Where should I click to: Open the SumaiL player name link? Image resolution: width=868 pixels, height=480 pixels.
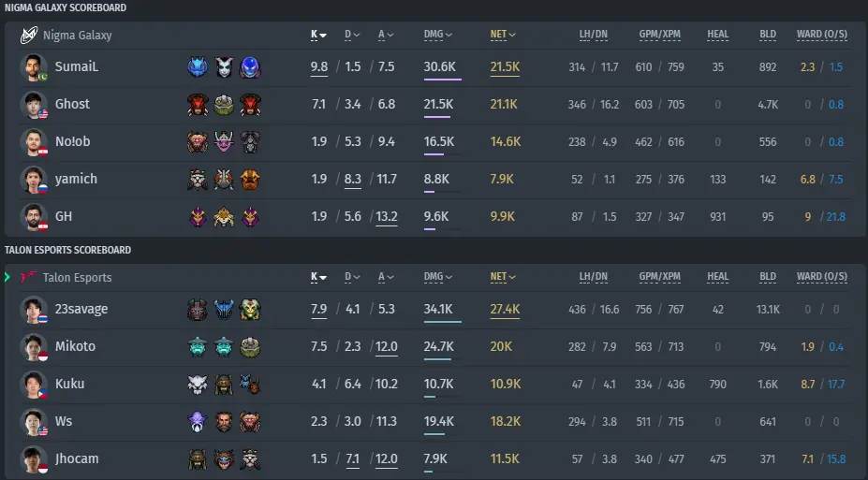tap(77, 67)
